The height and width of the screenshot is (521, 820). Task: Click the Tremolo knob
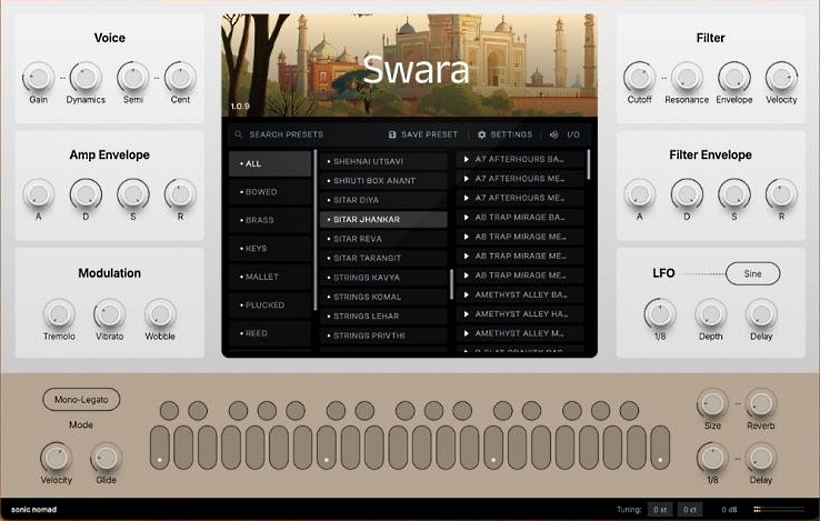point(59,314)
